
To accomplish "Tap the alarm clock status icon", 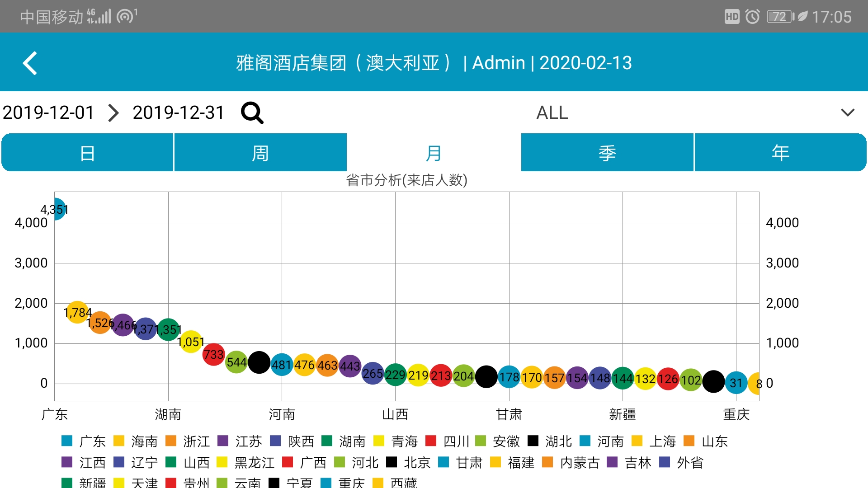I will click(x=752, y=17).
